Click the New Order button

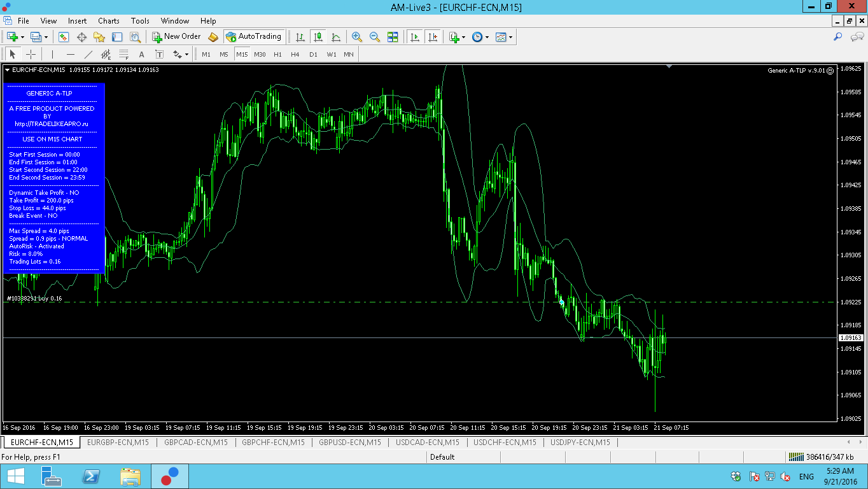click(176, 37)
